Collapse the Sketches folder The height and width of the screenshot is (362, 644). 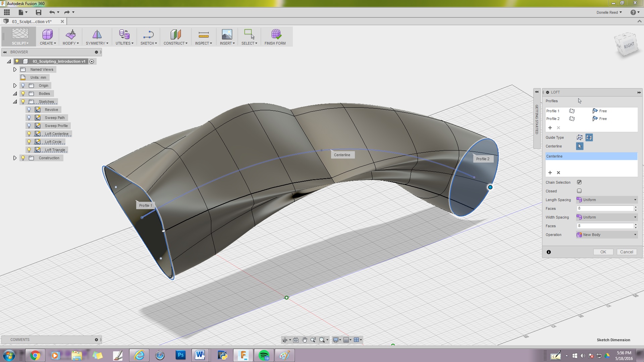click(x=15, y=102)
